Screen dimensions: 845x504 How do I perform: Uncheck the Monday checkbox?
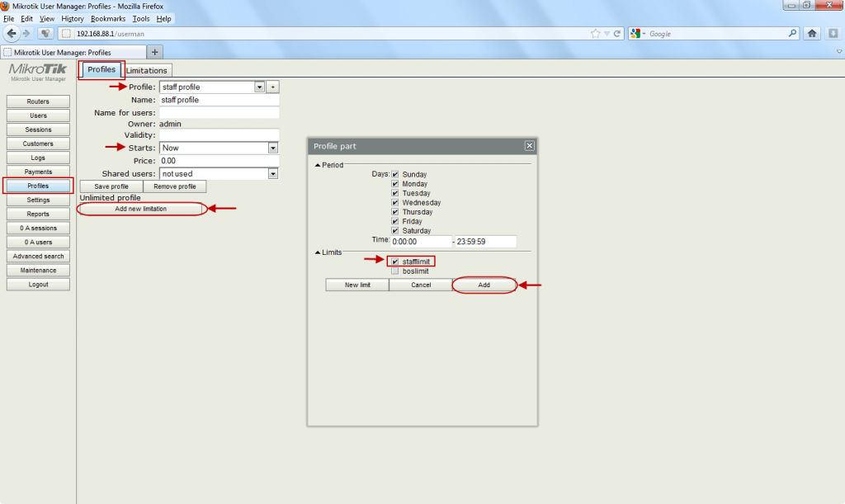pyautogui.click(x=395, y=184)
